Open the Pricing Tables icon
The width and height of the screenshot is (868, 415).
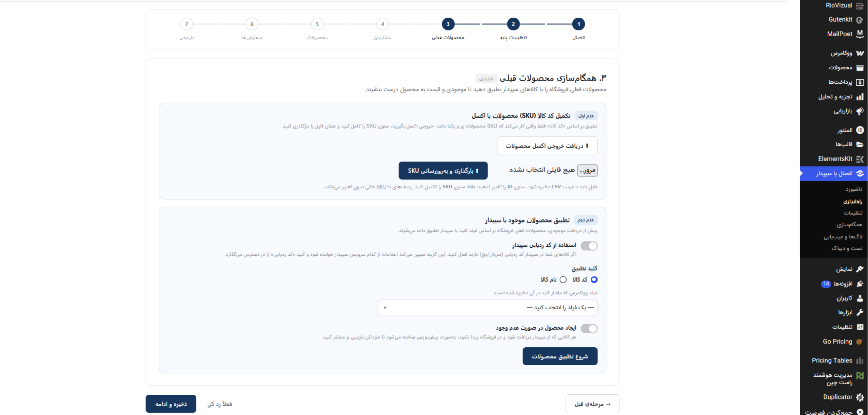860,361
